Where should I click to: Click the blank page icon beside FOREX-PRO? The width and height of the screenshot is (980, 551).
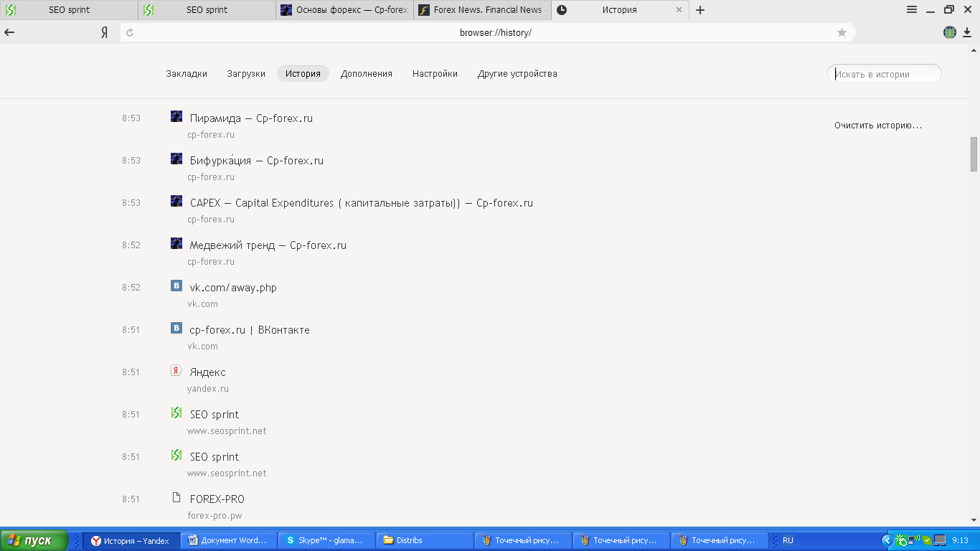pos(176,497)
